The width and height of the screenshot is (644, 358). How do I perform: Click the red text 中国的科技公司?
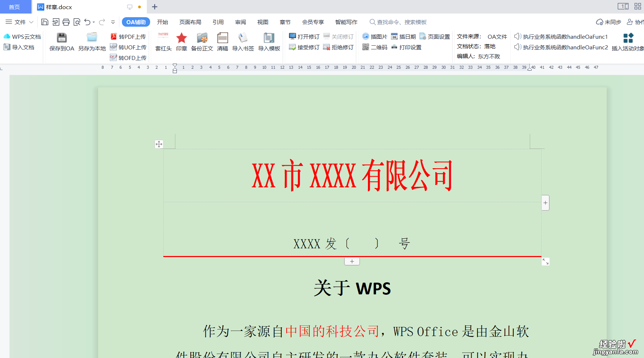tap(332, 331)
